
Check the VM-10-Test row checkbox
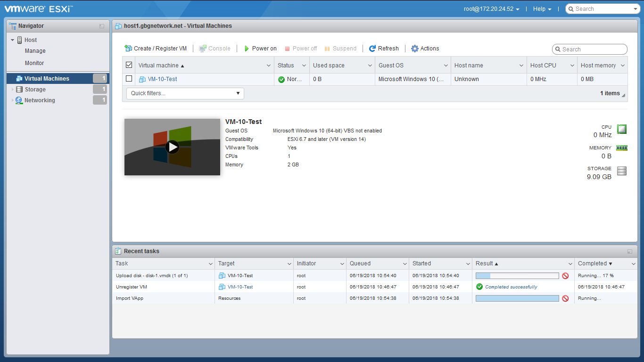129,79
